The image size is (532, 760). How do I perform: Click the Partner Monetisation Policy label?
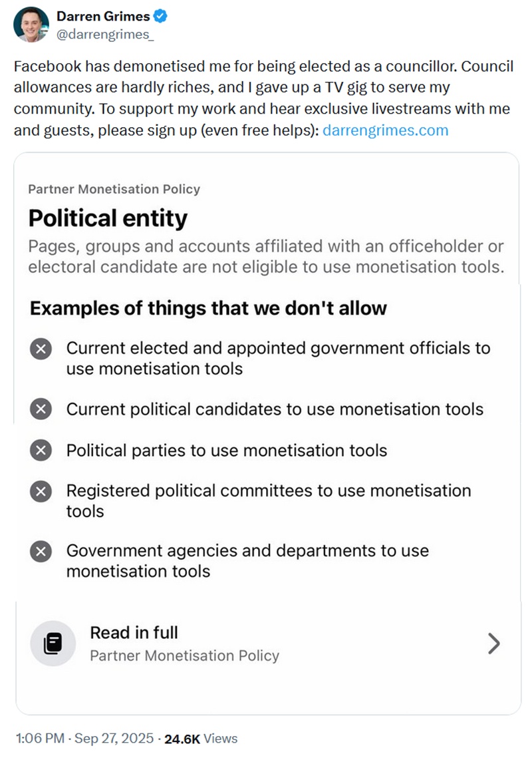coord(114,189)
